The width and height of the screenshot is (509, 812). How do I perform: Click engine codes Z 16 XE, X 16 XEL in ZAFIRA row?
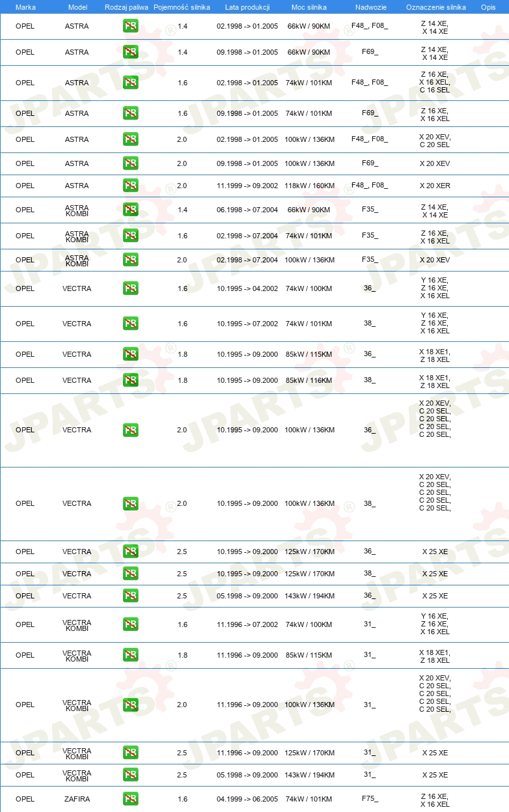[435, 800]
